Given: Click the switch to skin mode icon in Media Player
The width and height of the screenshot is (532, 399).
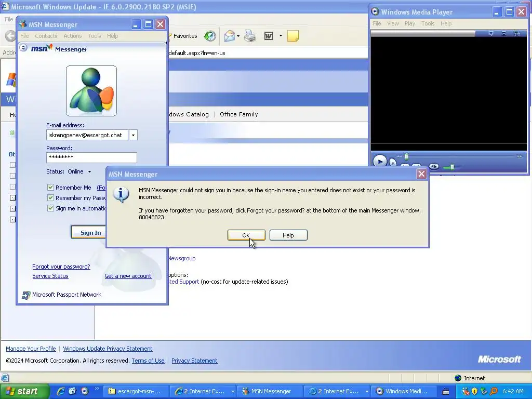Looking at the screenshot, I should [x=517, y=33].
